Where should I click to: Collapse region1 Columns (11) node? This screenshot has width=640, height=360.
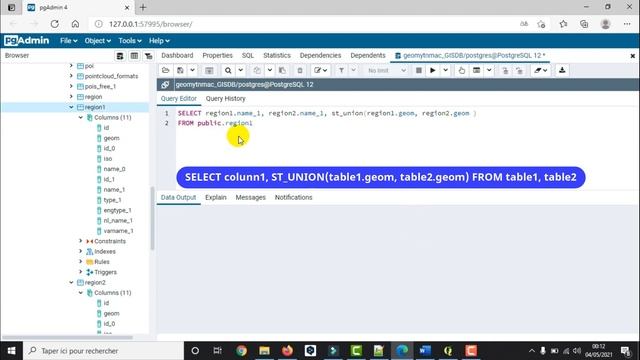[x=81, y=118]
